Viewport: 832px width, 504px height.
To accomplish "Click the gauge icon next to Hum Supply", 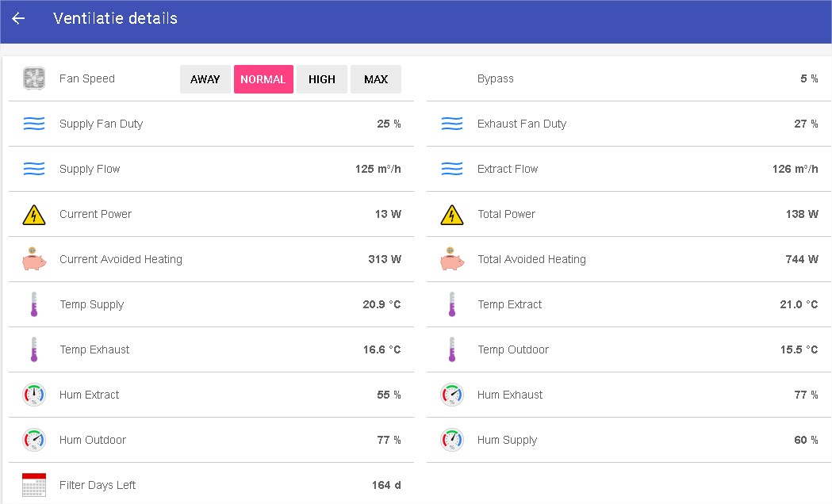I will point(452,441).
